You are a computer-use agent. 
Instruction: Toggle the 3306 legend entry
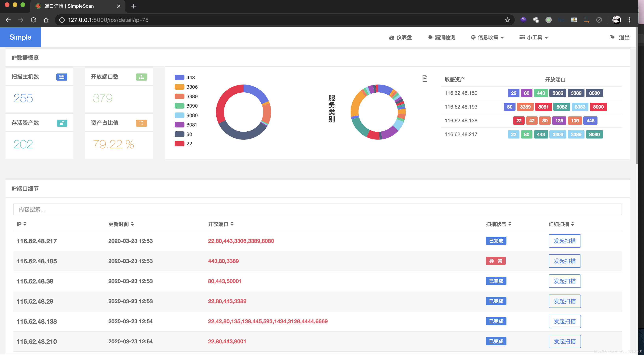tap(186, 87)
